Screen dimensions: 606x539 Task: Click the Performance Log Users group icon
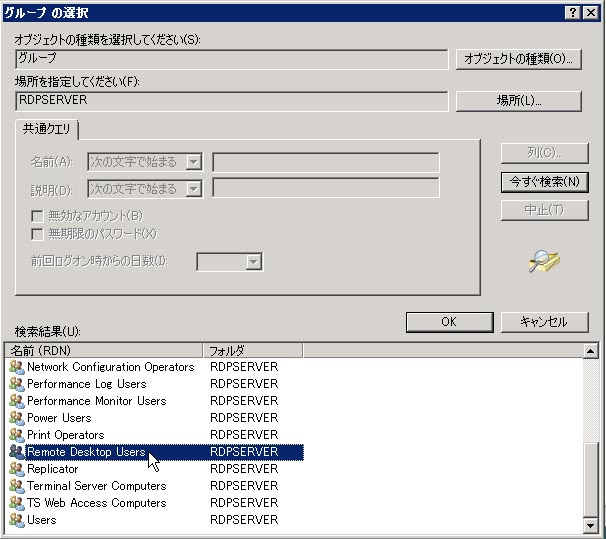[x=17, y=384]
